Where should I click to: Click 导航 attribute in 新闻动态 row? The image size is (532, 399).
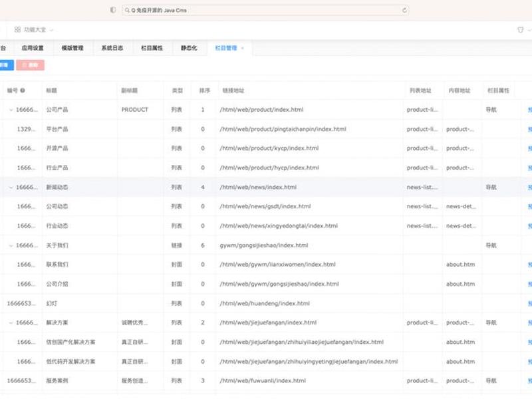[x=491, y=188]
